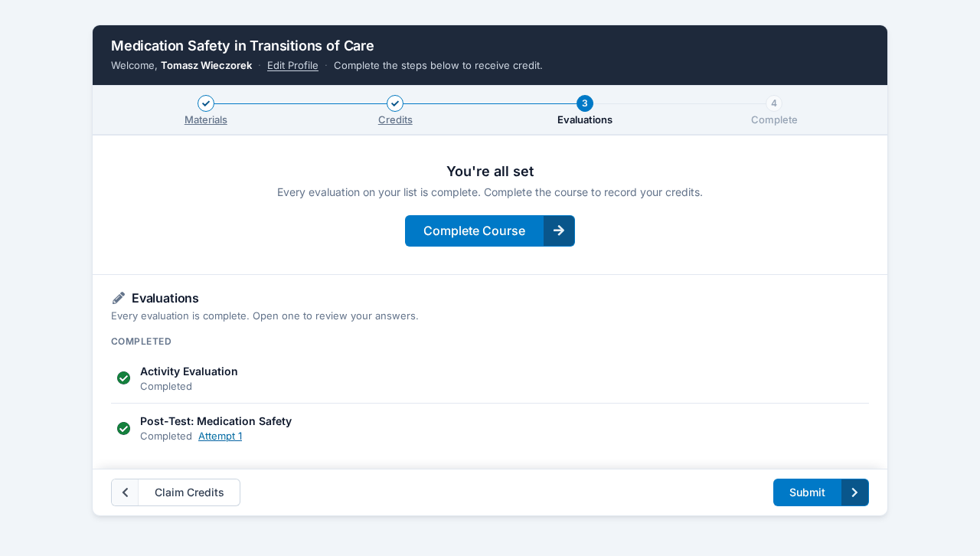Viewport: 980px width, 556px height.
Task: Click the left chevron beside Claim Credits
Action: coord(125,492)
